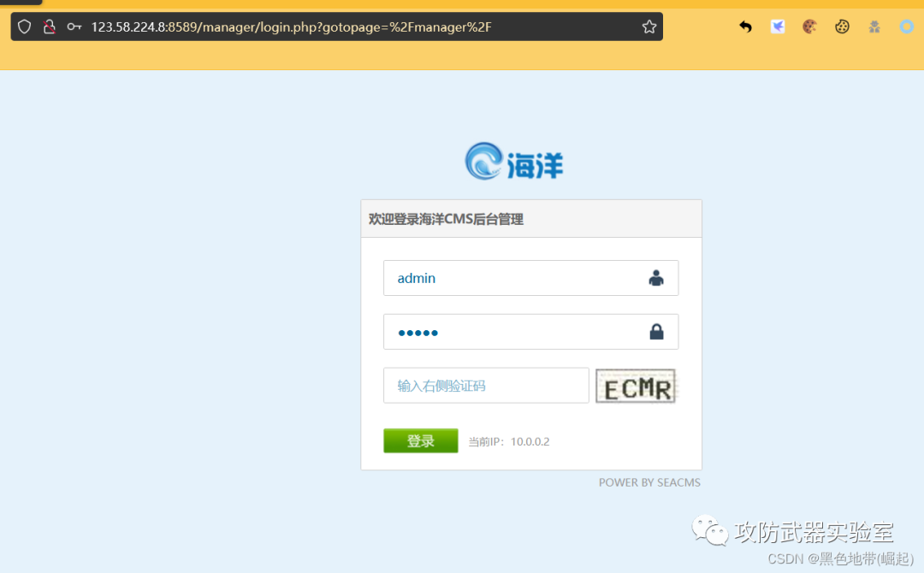Click the insecure connection lock icon
This screenshot has height=573, width=924.
tap(50, 27)
